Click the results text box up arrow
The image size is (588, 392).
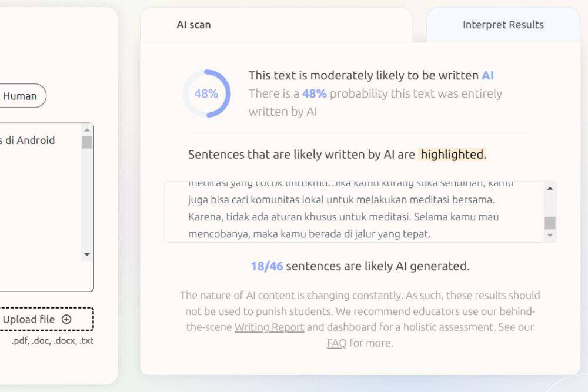(x=550, y=189)
